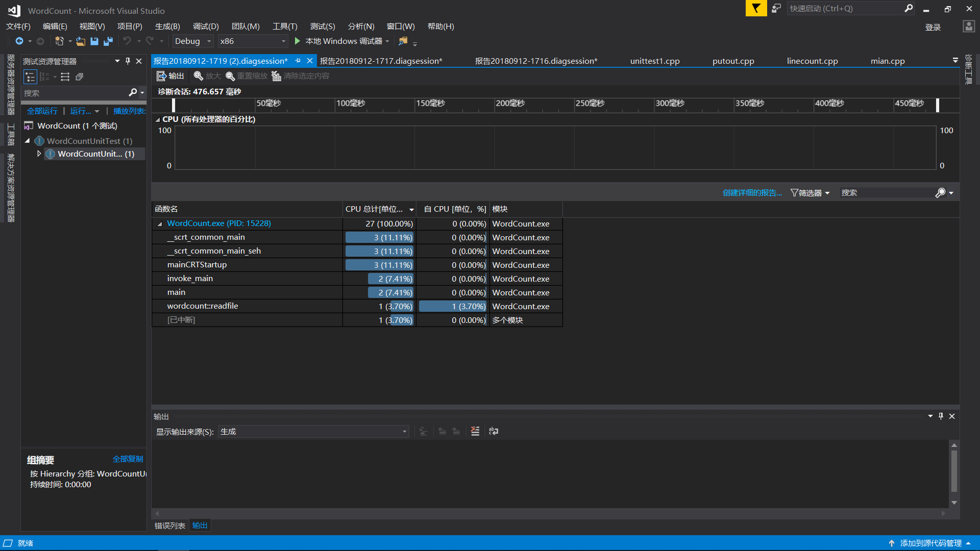Image resolution: width=980 pixels, height=551 pixels.
Task: Click the notifications filter flag icon
Action: coord(756,8)
